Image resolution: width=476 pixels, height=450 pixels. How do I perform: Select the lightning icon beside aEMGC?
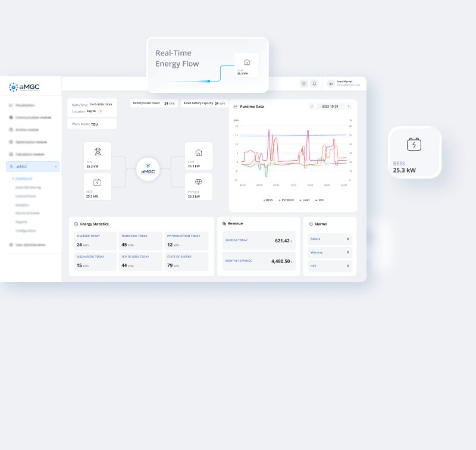click(x=11, y=167)
